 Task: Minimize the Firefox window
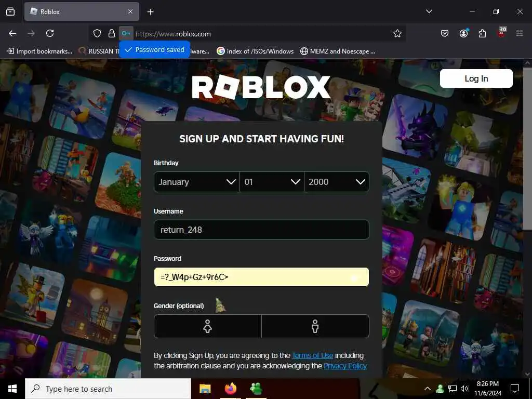coord(472,11)
